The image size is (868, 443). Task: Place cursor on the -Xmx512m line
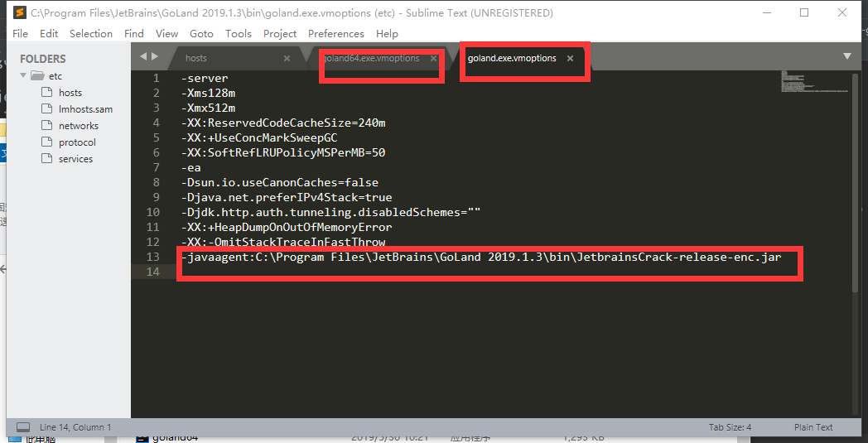click(208, 108)
